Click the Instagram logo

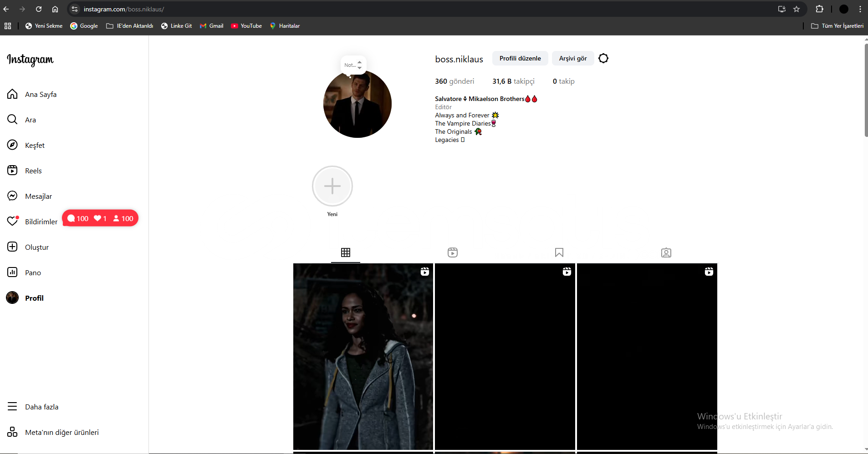(x=30, y=60)
